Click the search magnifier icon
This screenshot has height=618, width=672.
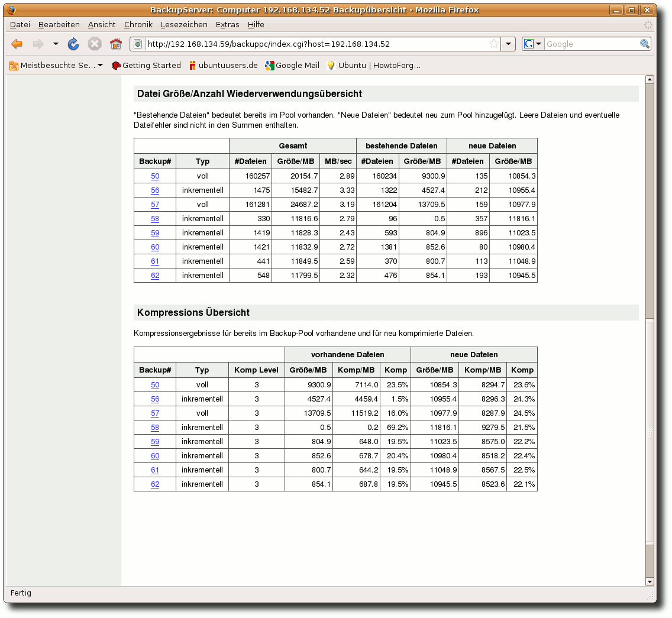[x=645, y=44]
